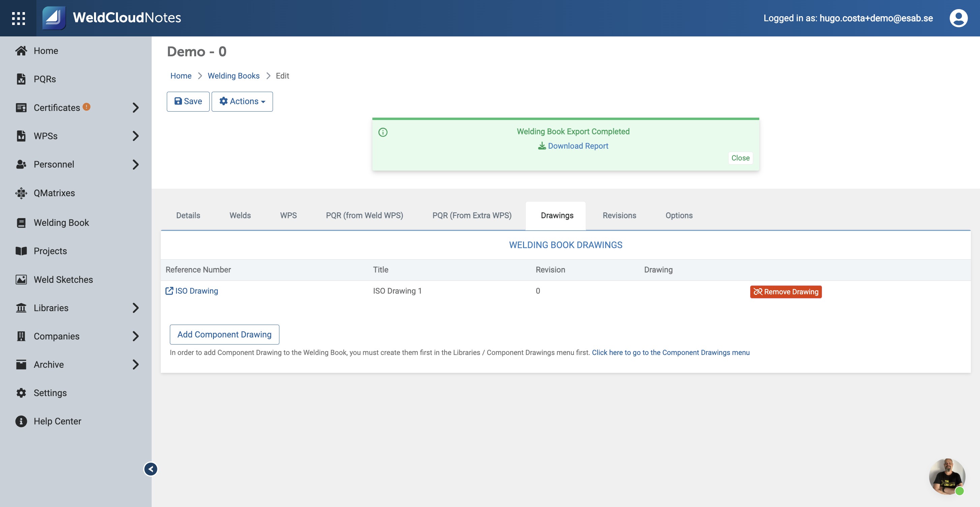
Task: Click the Companies office icon
Action: pos(21,336)
